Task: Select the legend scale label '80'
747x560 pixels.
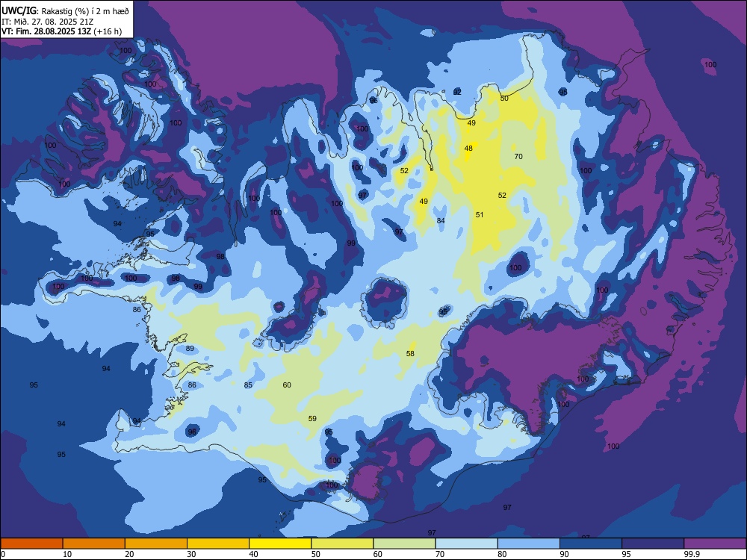Action: 502,554
